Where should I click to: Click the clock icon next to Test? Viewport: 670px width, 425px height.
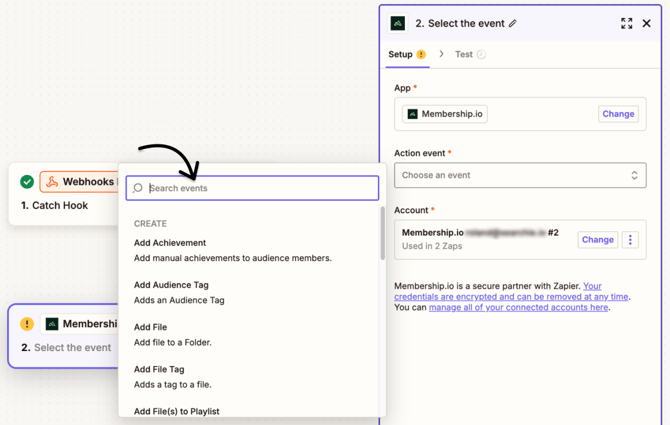pyautogui.click(x=481, y=54)
